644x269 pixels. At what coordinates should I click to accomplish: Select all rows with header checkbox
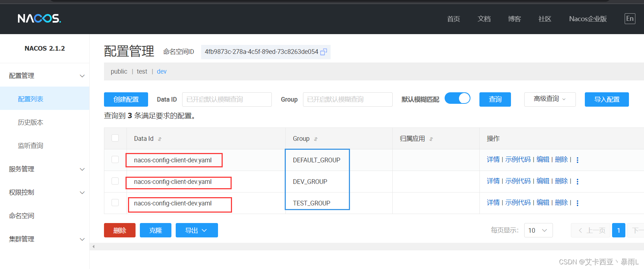click(x=115, y=138)
